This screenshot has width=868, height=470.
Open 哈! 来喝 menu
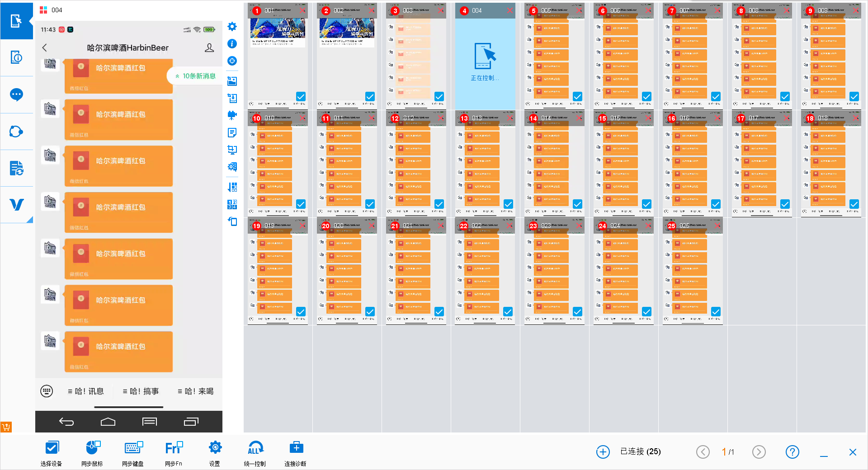[196, 391]
